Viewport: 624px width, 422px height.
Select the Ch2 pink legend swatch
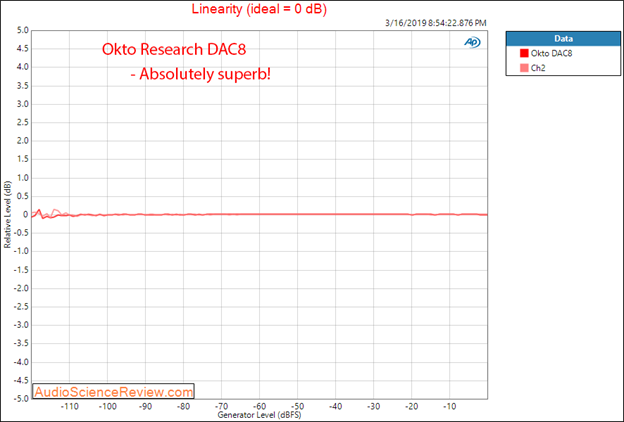pos(524,68)
